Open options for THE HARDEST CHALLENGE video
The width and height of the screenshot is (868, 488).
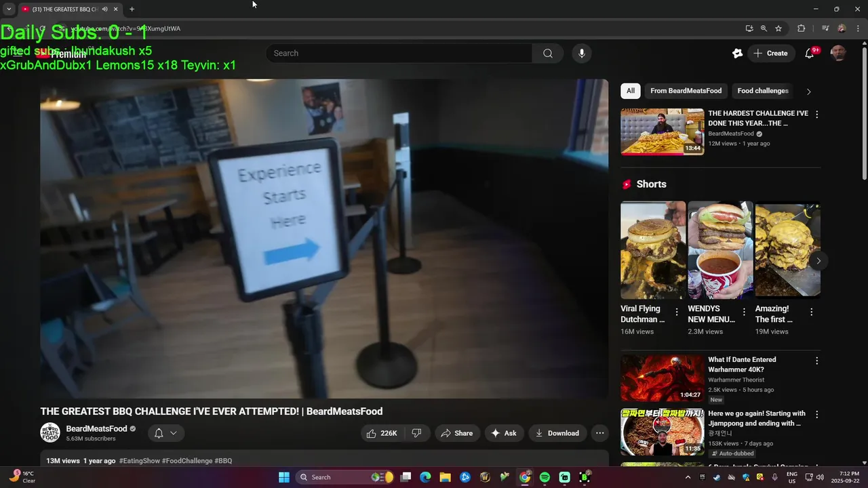click(816, 115)
